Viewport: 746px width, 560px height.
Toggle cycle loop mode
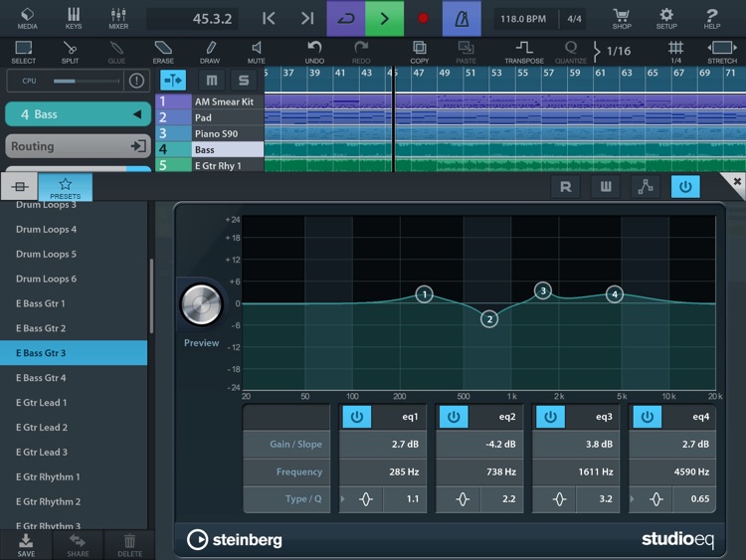coord(346,19)
